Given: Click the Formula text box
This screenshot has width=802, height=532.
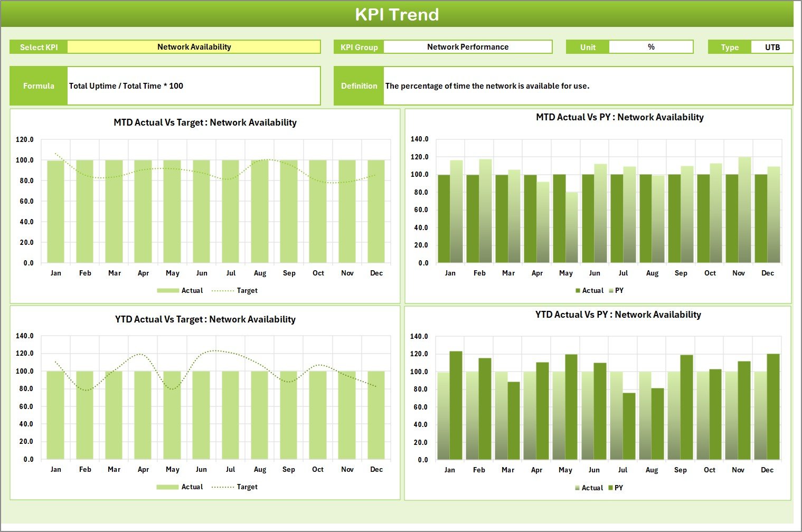Looking at the screenshot, I should pyautogui.click(x=194, y=85).
